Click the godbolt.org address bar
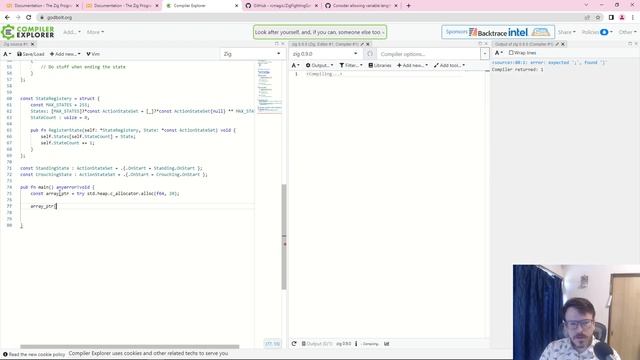 tap(310, 18)
